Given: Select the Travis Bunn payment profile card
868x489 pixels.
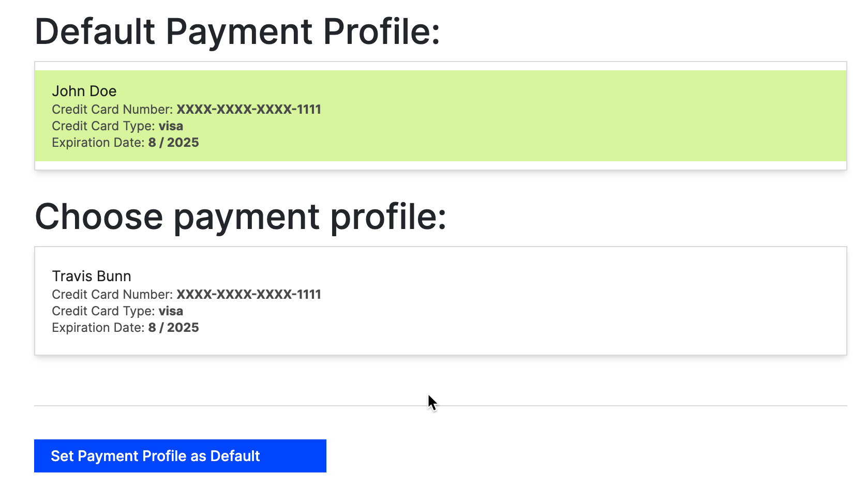Looking at the screenshot, I should [x=441, y=301].
